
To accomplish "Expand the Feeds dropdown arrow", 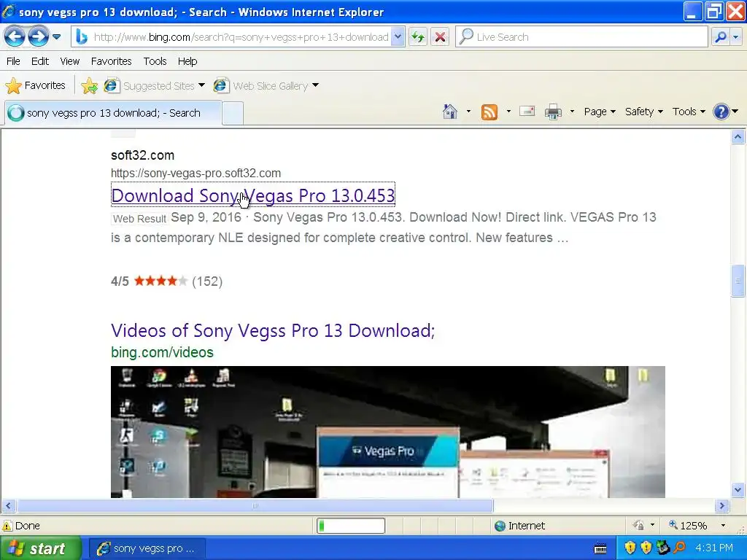I will tap(508, 112).
